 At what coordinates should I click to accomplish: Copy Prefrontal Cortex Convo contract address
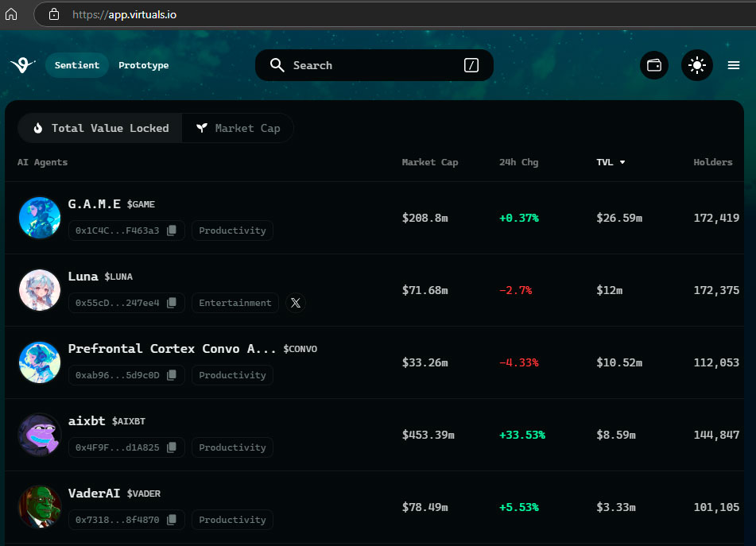pos(171,375)
